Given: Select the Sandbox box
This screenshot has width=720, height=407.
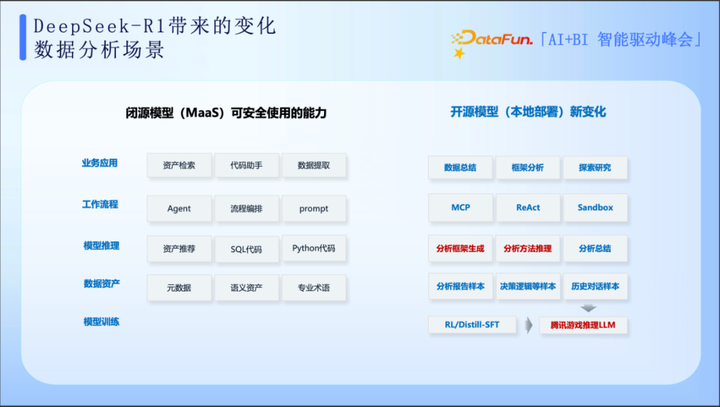Looking at the screenshot, I should [x=595, y=208].
